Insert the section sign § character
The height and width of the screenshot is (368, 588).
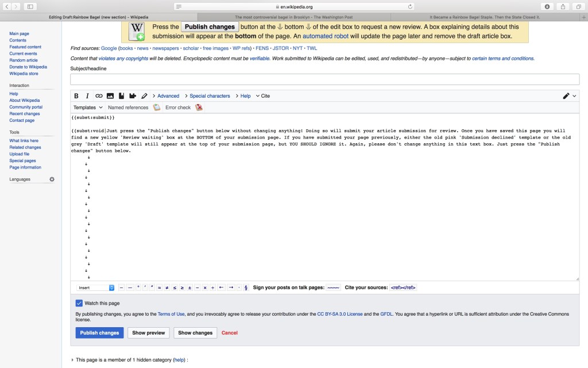(246, 287)
